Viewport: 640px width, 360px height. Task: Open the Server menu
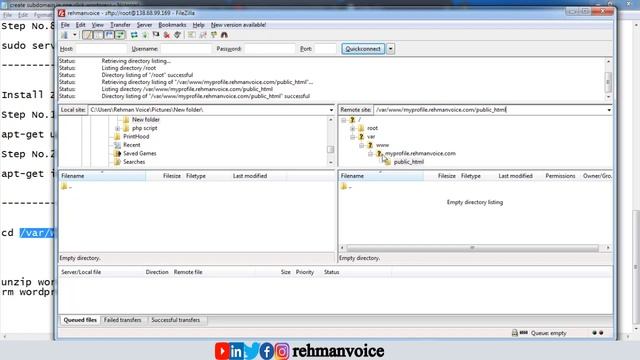[x=144, y=25]
